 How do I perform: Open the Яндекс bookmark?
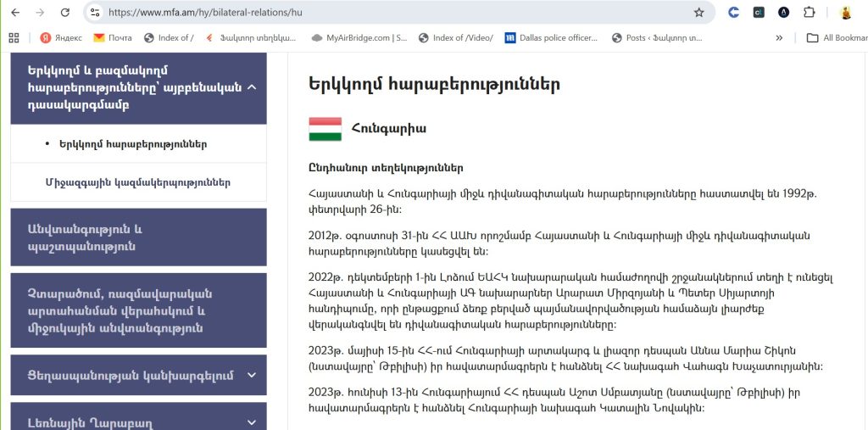click(61, 37)
